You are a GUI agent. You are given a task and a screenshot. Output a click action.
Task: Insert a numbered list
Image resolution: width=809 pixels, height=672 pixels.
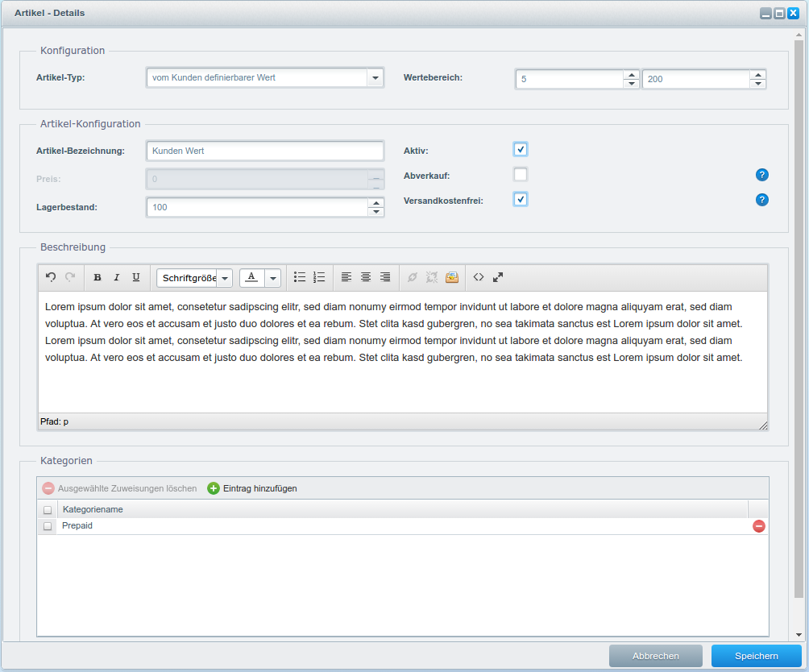319,277
